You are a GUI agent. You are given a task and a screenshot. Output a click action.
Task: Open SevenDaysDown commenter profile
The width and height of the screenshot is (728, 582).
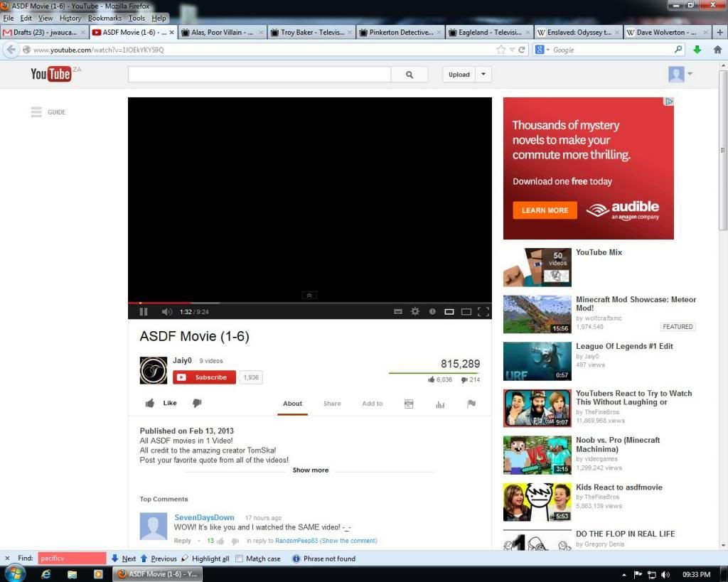(204, 517)
